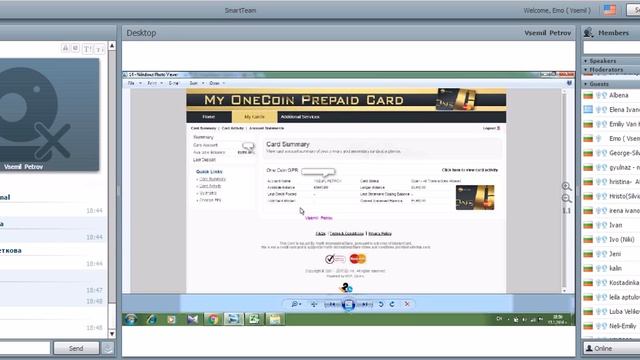Viewport: 640px width, 360px height.
Task: Click the icon next to the chat lock
Action: click(x=76, y=48)
